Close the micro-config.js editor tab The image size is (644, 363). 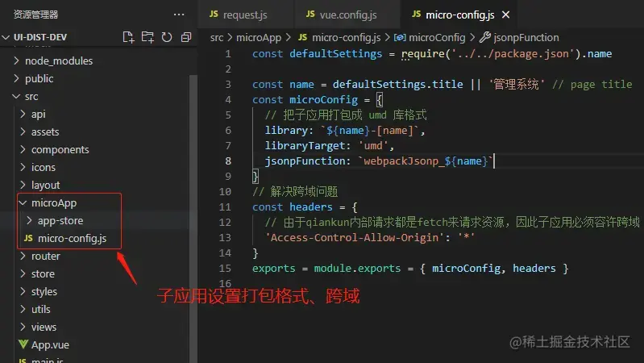click(x=505, y=15)
